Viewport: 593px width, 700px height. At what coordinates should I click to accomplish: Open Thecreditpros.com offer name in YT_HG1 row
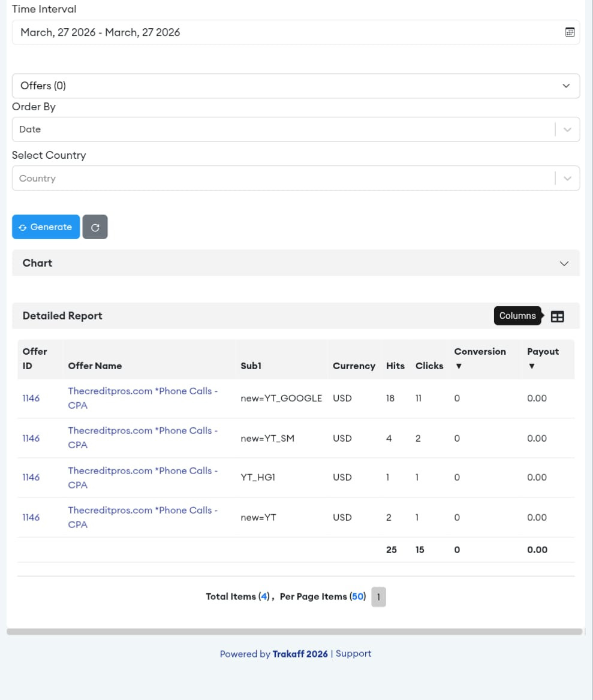(x=143, y=478)
